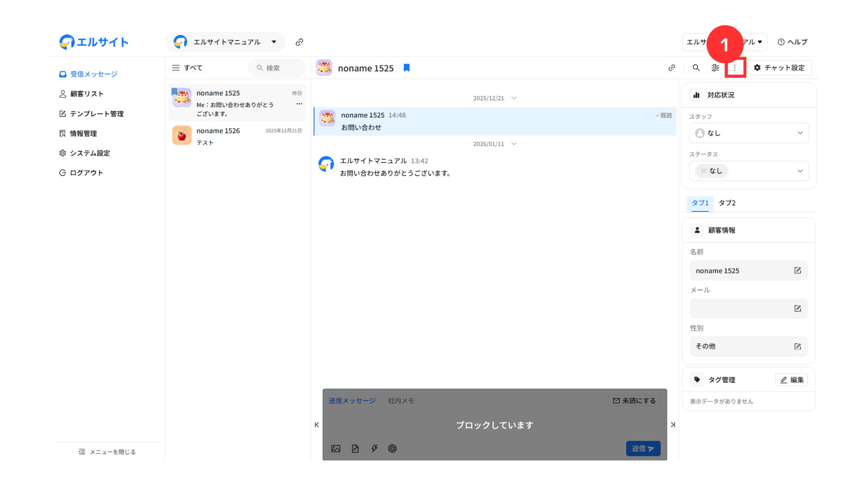The image size is (868, 488).
Task: Click the image attachment icon in message box
Action: point(335,449)
